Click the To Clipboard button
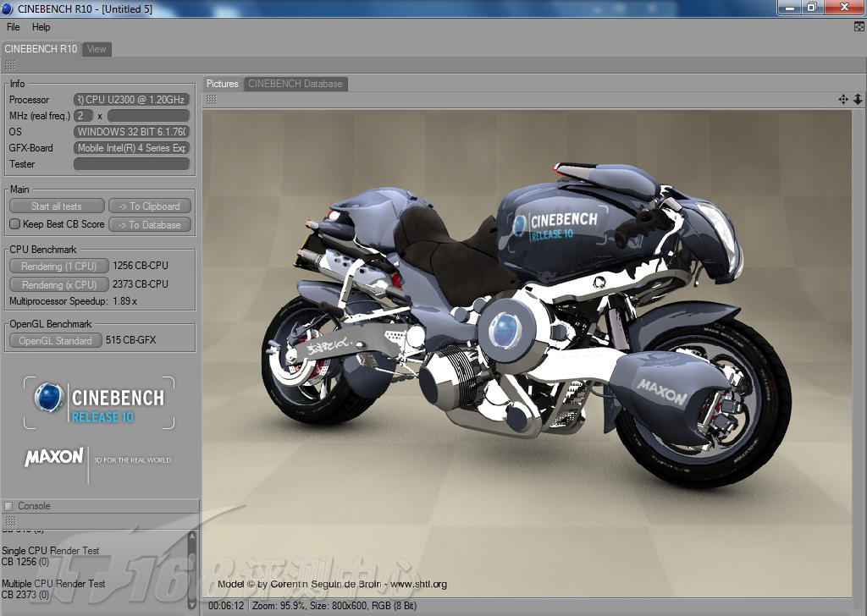The width and height of the screenshot is (867, 616). coord(150,206)
